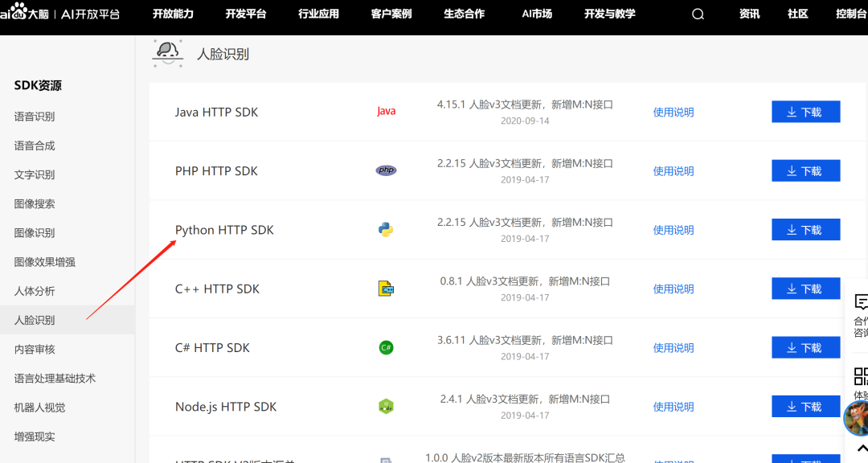Click the 人脸识别 page heading
868x463 pixels.
click(223, 55)
